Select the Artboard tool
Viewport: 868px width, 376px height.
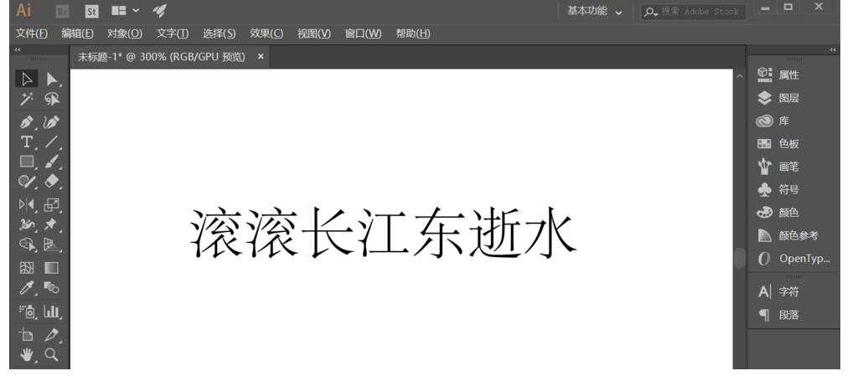click(x=27, y=334)
